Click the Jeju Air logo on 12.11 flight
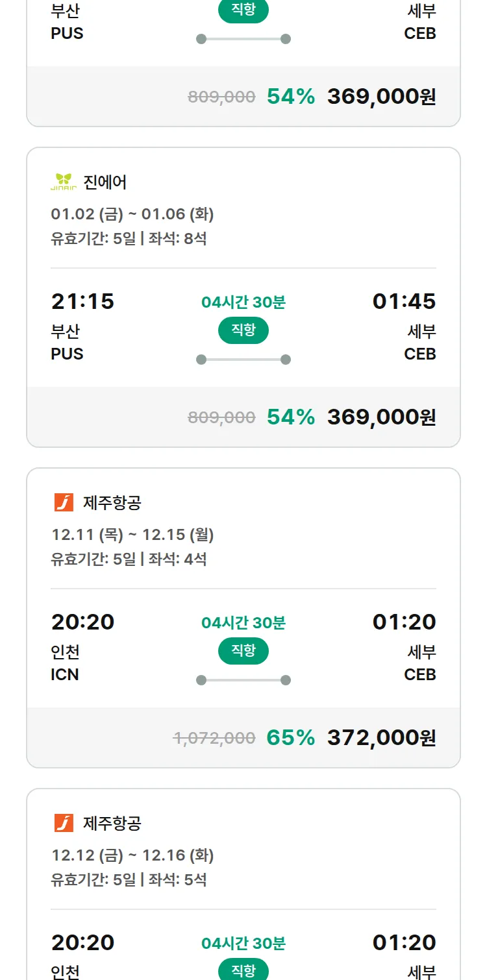 (64, 502)
